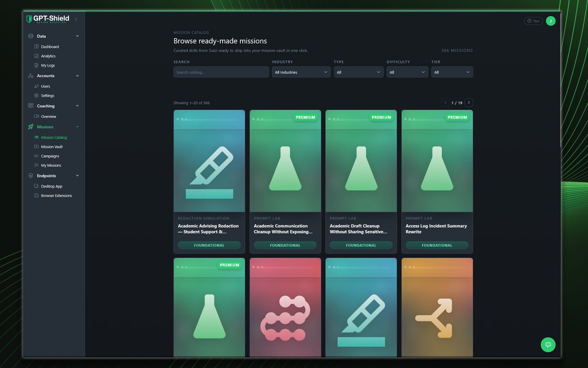Open Dashboard page
The image size is (588, 368).
coord(50,46)
